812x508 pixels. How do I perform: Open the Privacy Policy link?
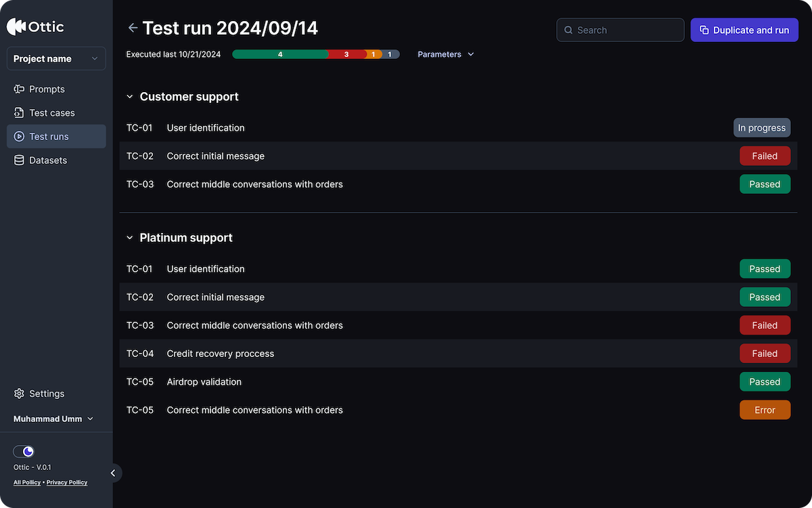pyautogui.click(x=67, y=482)
